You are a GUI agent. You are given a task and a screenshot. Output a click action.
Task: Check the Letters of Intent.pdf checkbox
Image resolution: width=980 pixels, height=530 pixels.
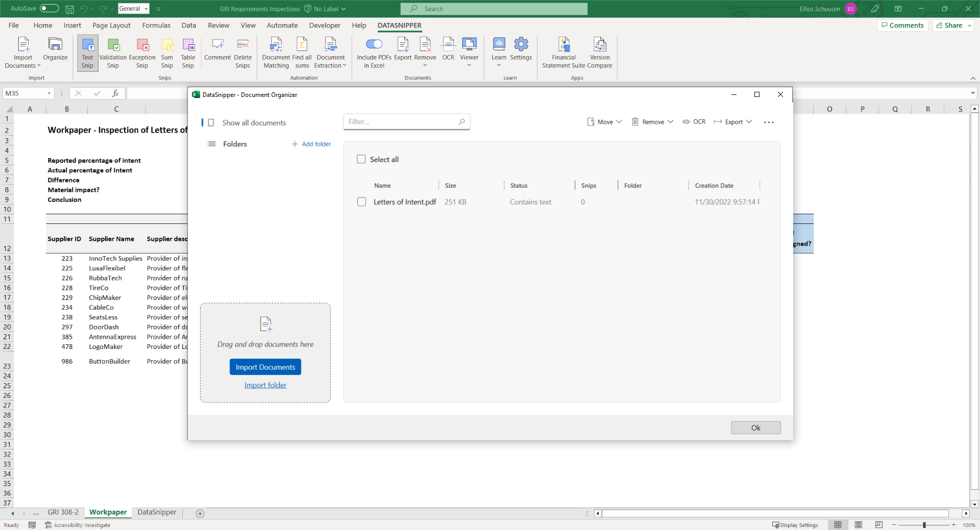[x=361, y=201]
